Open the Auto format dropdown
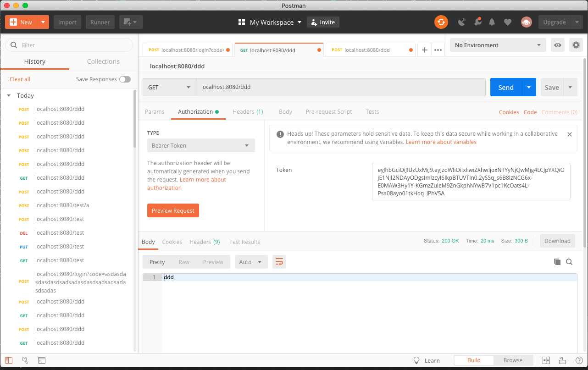The image size is (588, 370). pos(251,262)
